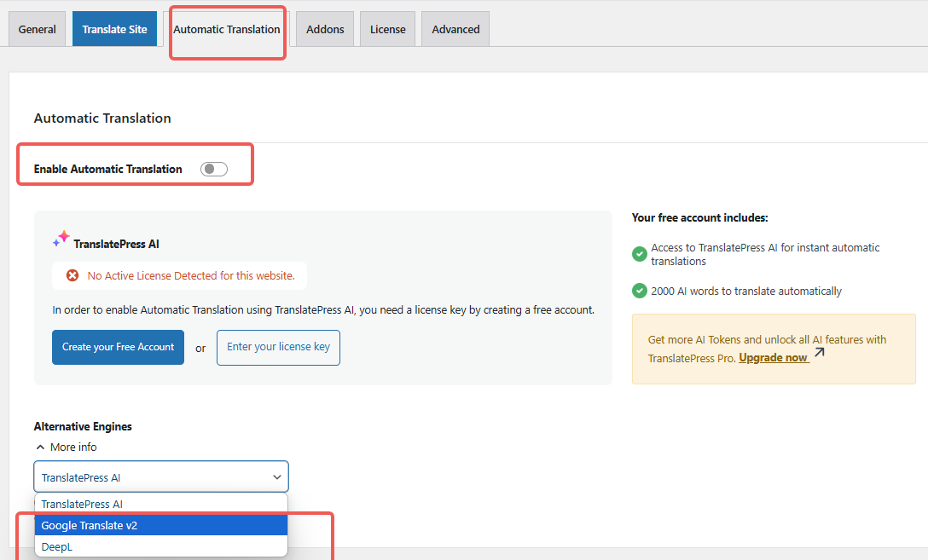928x560 pixels.
Task: Open the Alternative Engines dropdown
Action: pyautogui.click(x=161, y=477)
